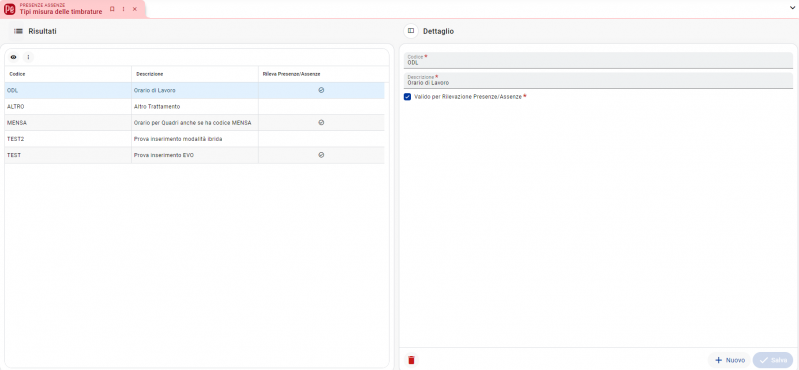Uncheck Valido per Rilevazione Presenze/Assenze
Viewport: 799px width, 370px height.
click(x=407, y=97)
